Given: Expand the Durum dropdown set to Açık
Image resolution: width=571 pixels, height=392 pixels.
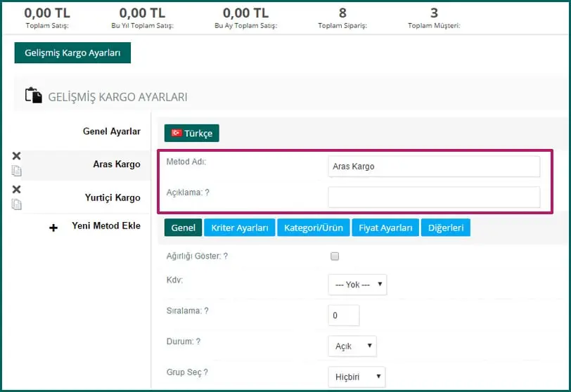Looking at the screenshot, I should pyautogui.click(x=352, y=346).
